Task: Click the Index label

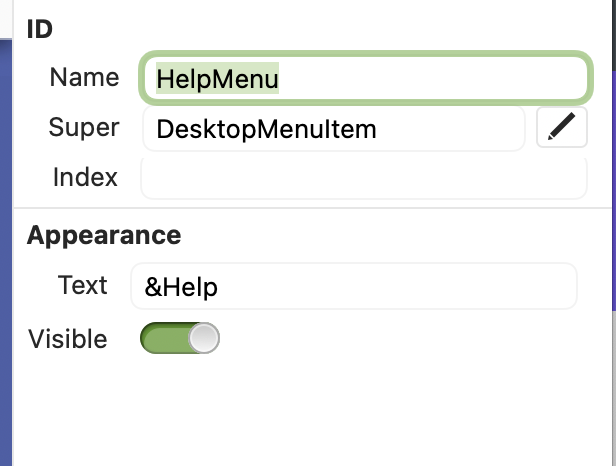Action: coord(85,178)
